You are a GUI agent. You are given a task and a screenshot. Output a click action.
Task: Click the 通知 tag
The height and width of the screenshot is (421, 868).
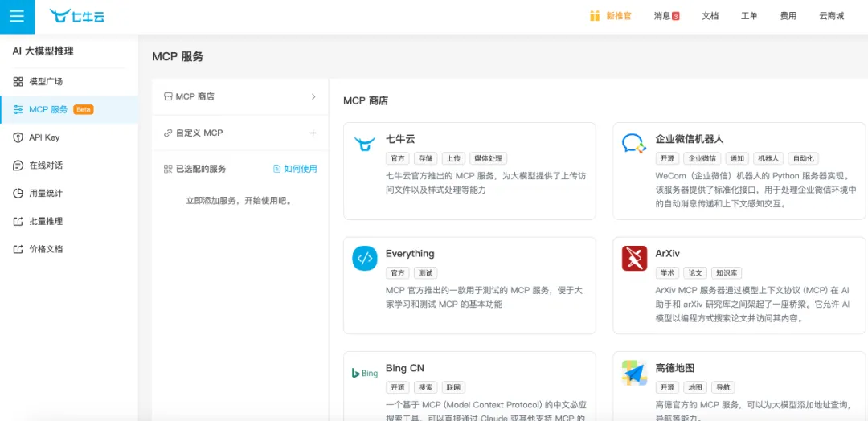pos(737,159)
